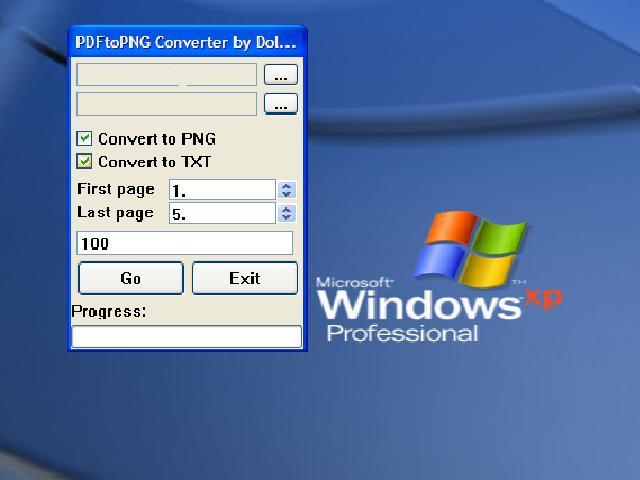The height and width of the screenshot is (480, 640).
Task: Click the empty Progress bar
Action: [x=187, y=336]
